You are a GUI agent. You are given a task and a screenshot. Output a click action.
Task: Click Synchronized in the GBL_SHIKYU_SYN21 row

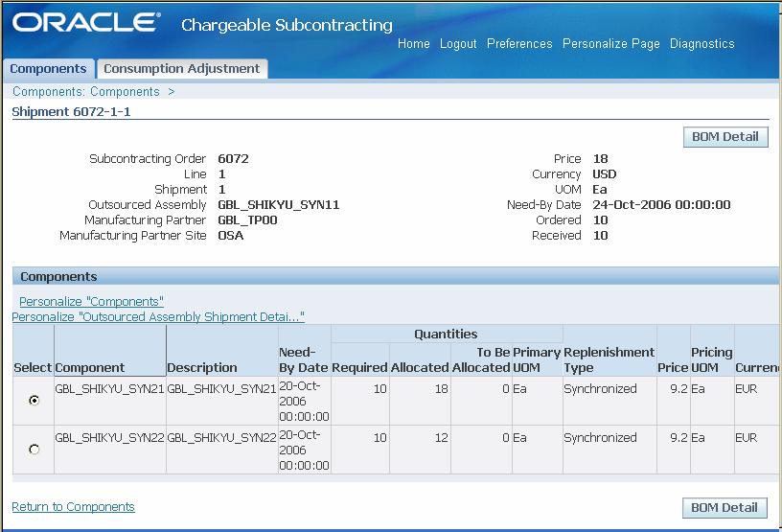(x=601, y=389)
